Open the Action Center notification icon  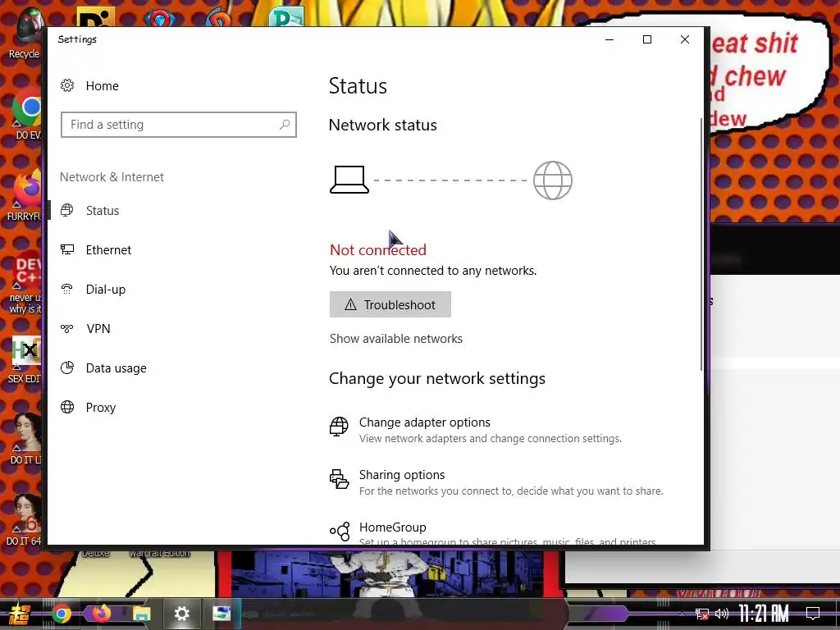813,614
